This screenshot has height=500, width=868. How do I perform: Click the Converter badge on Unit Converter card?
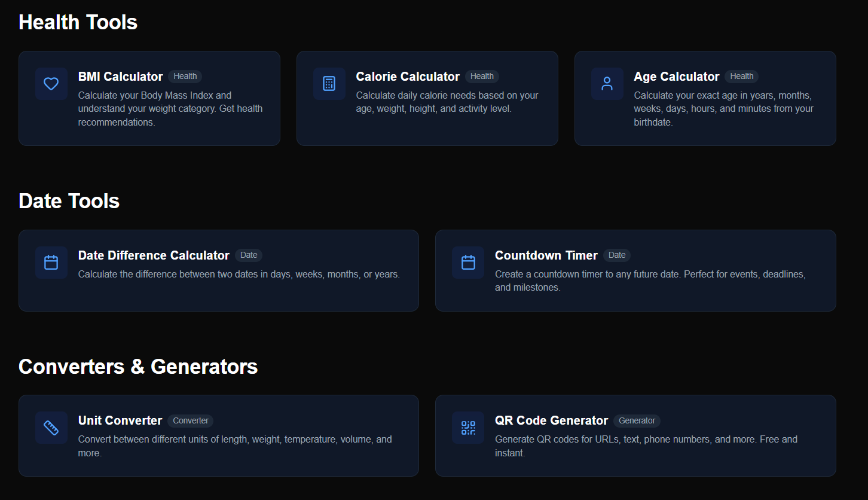pyautogui.click(x=190, y=420)
